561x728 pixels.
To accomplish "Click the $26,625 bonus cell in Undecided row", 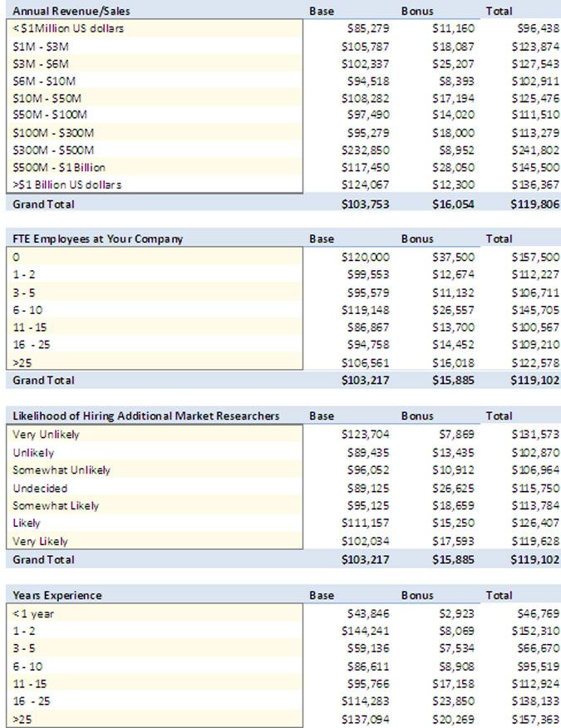I will [453, 488].
